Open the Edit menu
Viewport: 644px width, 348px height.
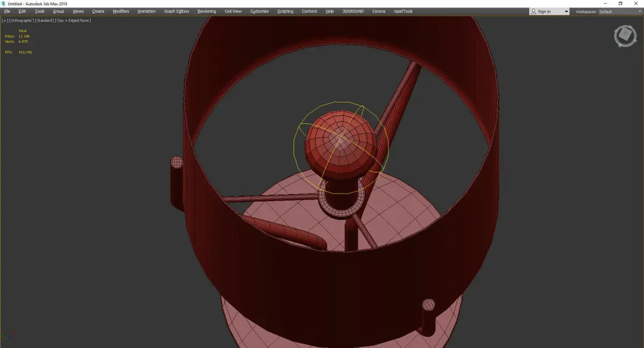22,11
